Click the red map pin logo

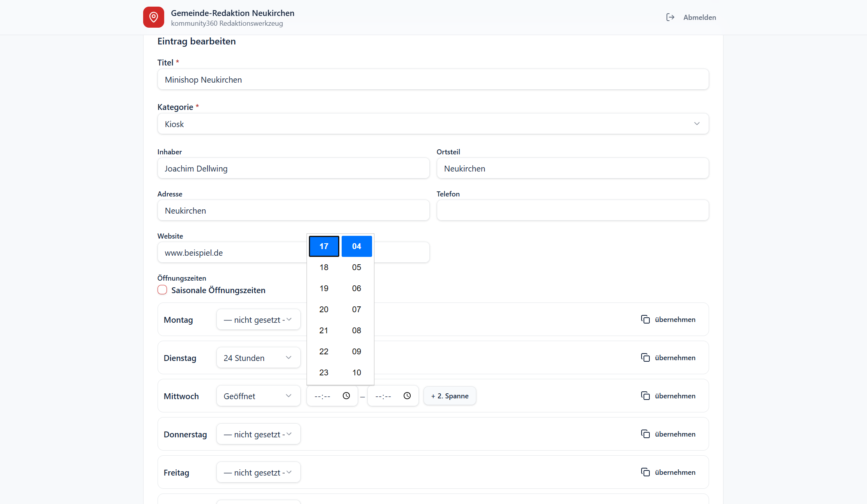tap(153, 17)
